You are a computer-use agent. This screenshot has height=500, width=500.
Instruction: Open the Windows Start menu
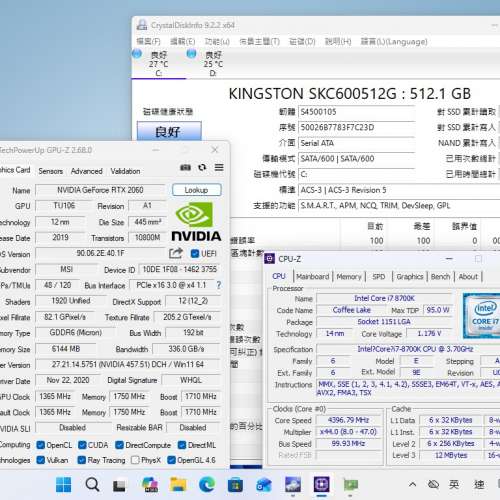tap(63, 485)
